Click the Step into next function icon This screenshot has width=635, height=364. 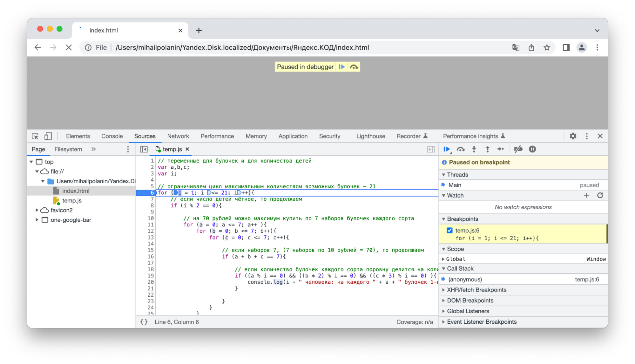click(474, 149)
